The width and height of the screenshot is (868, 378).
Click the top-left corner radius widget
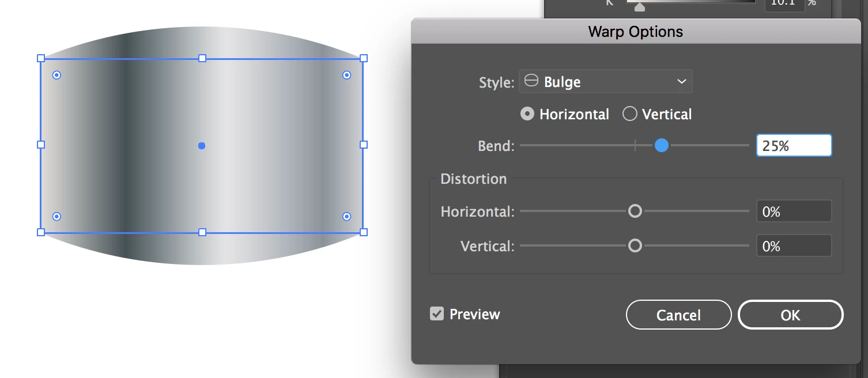click(x=56, y=75)
